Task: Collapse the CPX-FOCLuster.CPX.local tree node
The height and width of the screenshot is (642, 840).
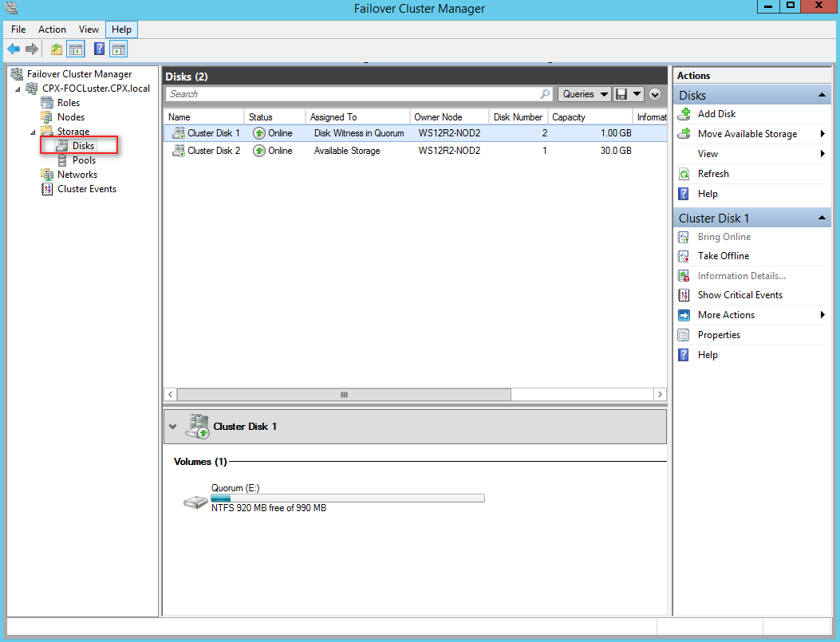Action: tap(18, 89)
